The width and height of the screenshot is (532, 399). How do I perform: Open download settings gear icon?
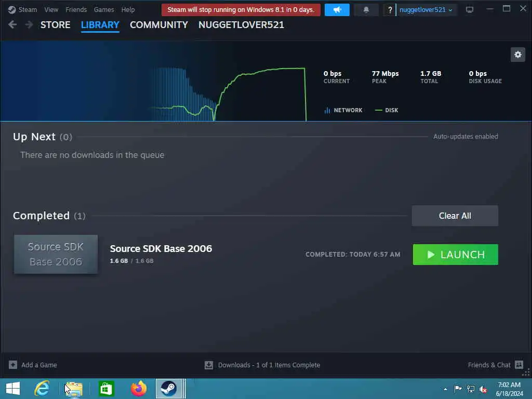coord(518,55)
